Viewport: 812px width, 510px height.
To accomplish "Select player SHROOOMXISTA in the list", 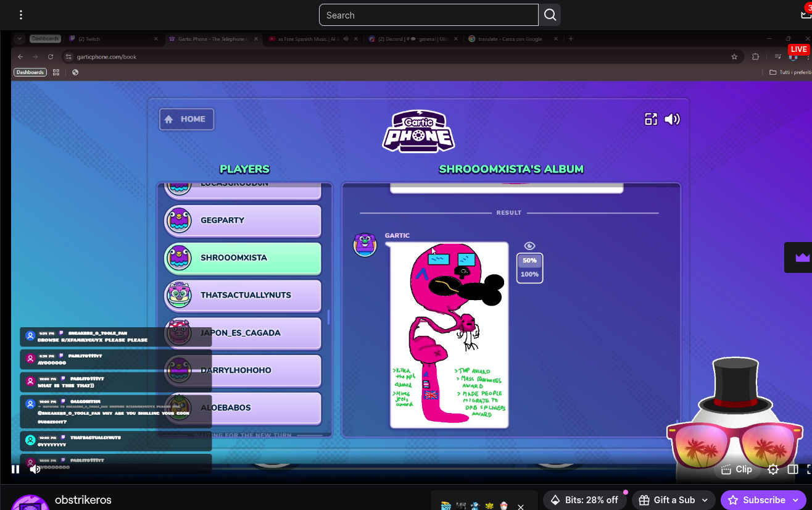I will (242, 258).
